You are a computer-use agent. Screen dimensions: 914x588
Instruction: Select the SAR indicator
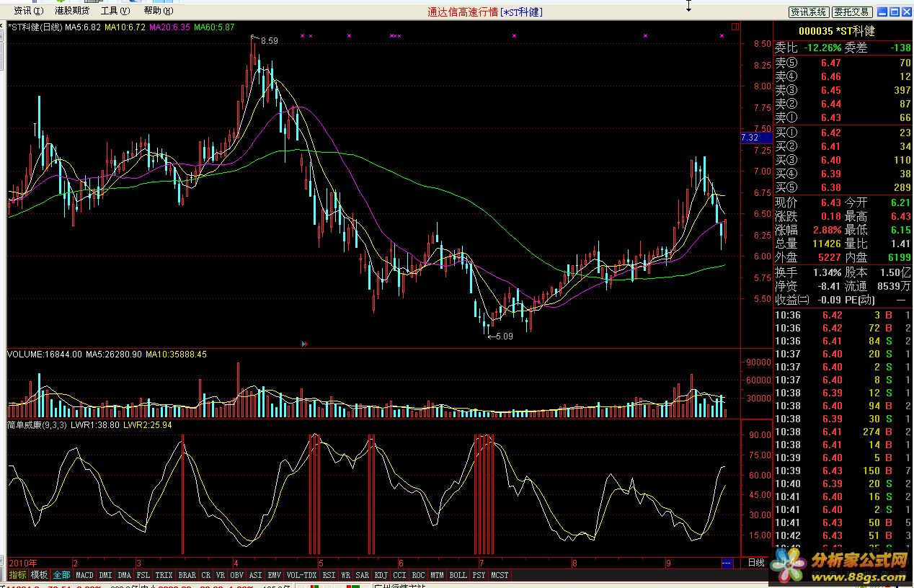tap(363, 575)
